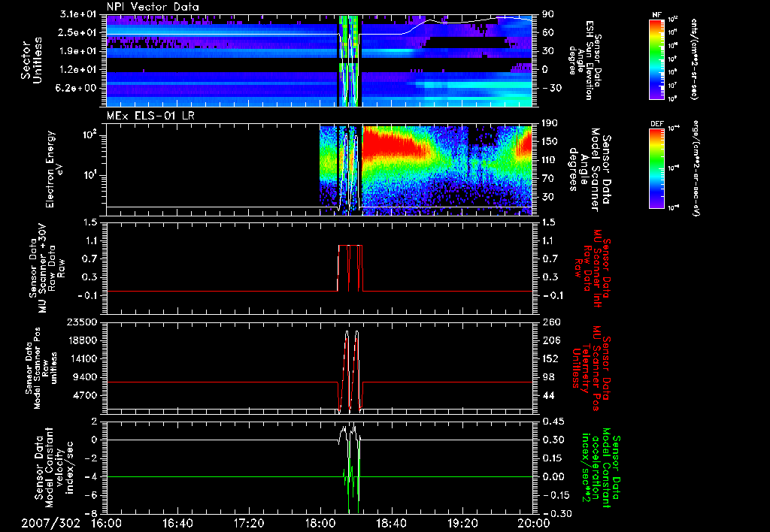Click the '-6' velocity tick value
The image size is (770, 532).
coord(92,495)
